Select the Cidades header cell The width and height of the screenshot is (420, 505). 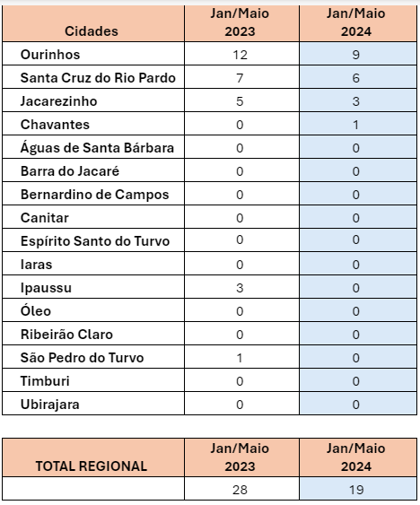pyautogui.click(x=93, y=24)
